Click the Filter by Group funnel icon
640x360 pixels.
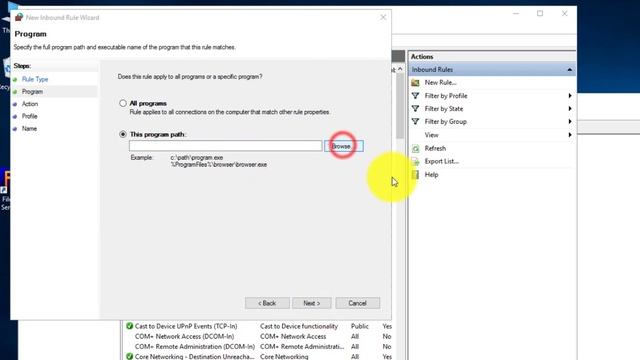(x=415, y=122)
